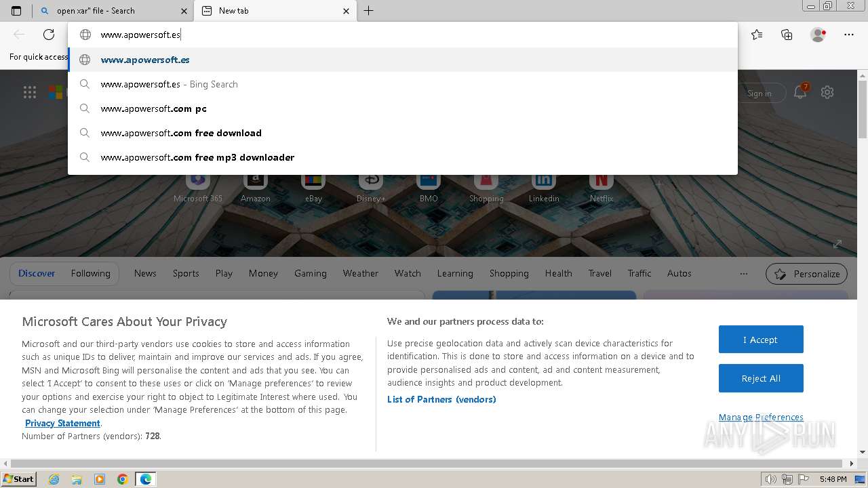Select the Following feed tab
The height and width of the screenshot is (488, 868).
91,273
